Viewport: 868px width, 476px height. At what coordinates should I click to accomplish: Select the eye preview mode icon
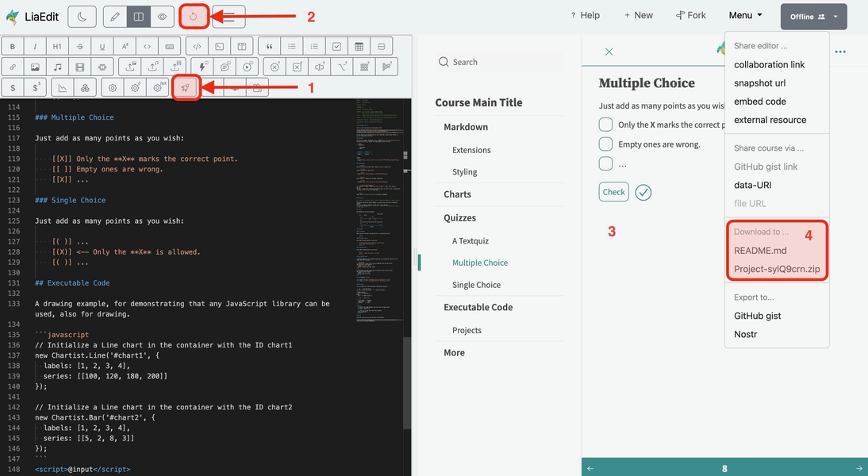click(162, 16)
